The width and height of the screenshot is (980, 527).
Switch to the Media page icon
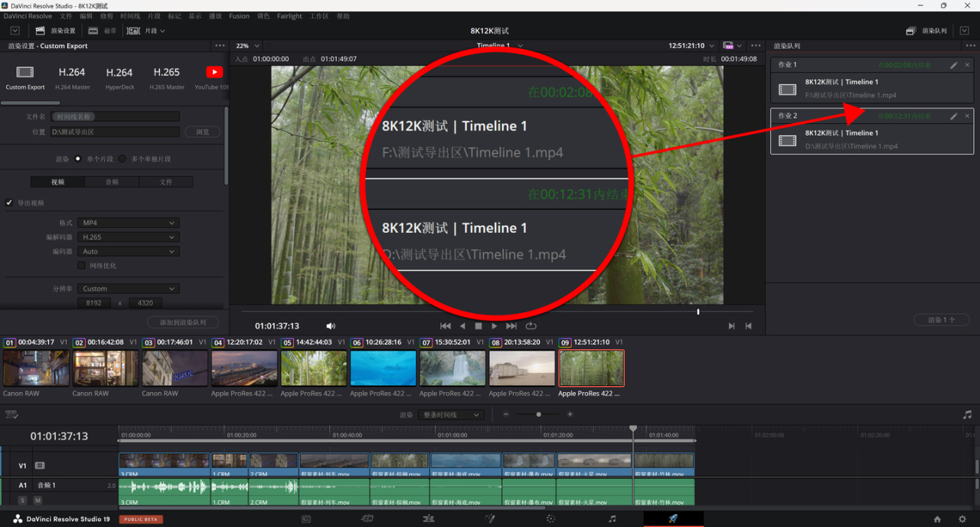(x=306, y=519)
